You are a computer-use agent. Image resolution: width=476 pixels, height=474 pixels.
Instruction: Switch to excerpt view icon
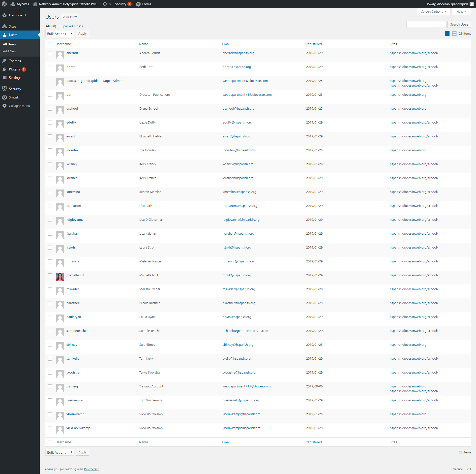point(454,33)
